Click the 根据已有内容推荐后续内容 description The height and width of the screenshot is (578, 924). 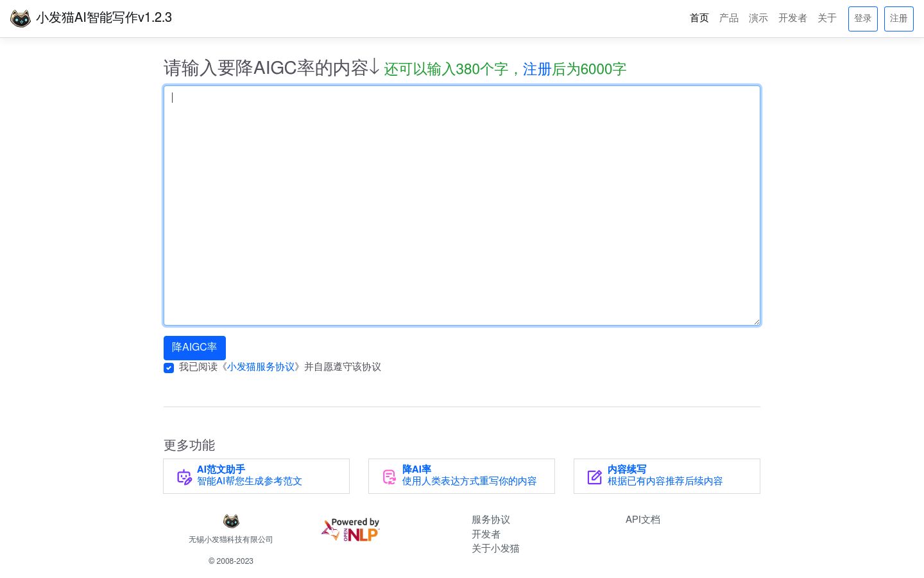[665, 481]
